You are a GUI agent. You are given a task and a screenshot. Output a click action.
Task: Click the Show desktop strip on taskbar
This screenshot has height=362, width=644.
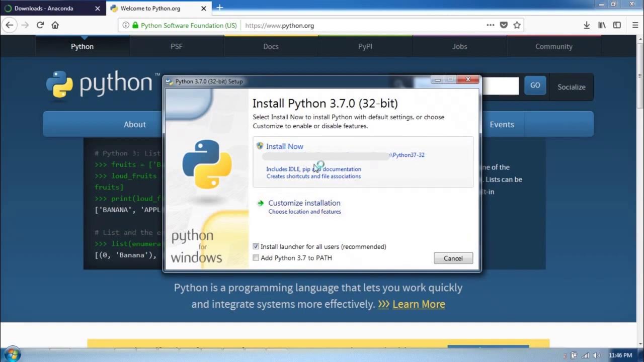(x=640, y=354)
